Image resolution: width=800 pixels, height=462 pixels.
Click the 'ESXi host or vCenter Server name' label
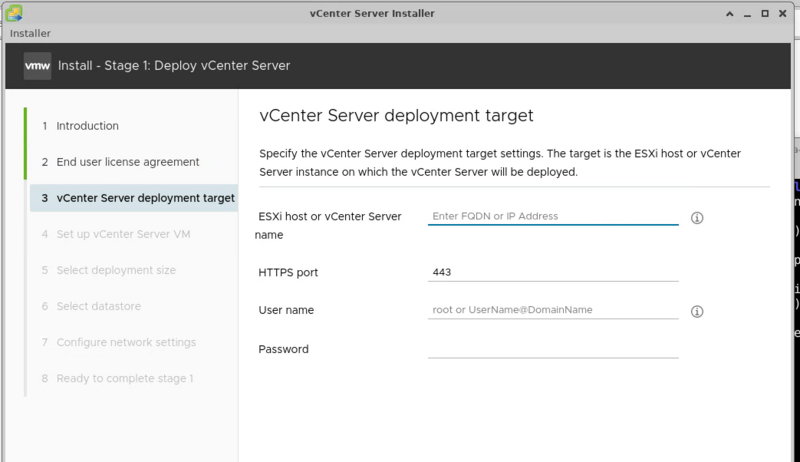(x=328, y=225)
